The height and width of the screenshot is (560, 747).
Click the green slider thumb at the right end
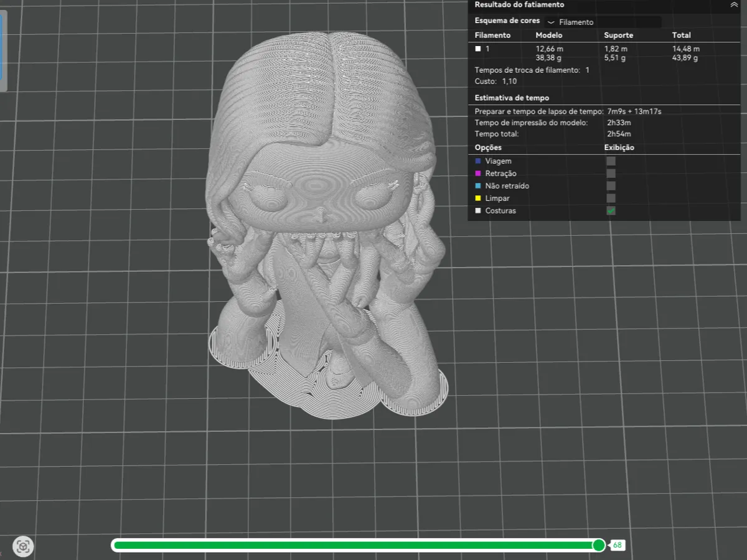[x=599, y=545]
